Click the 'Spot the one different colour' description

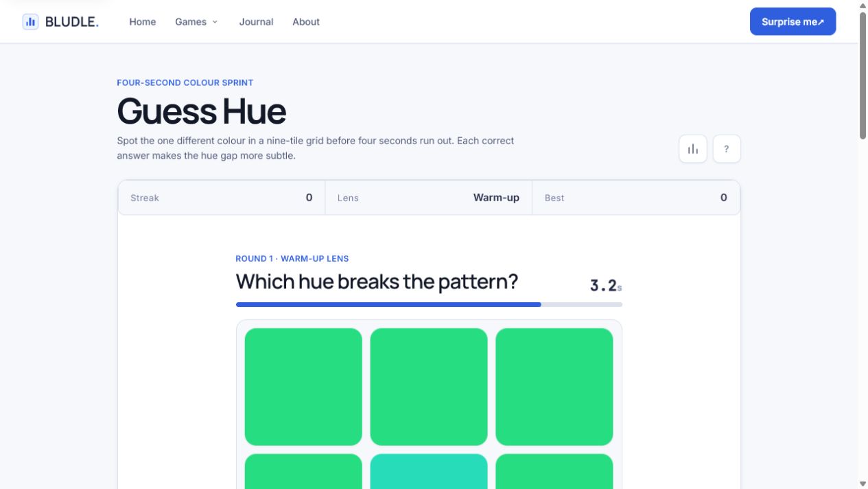point(316,148)
